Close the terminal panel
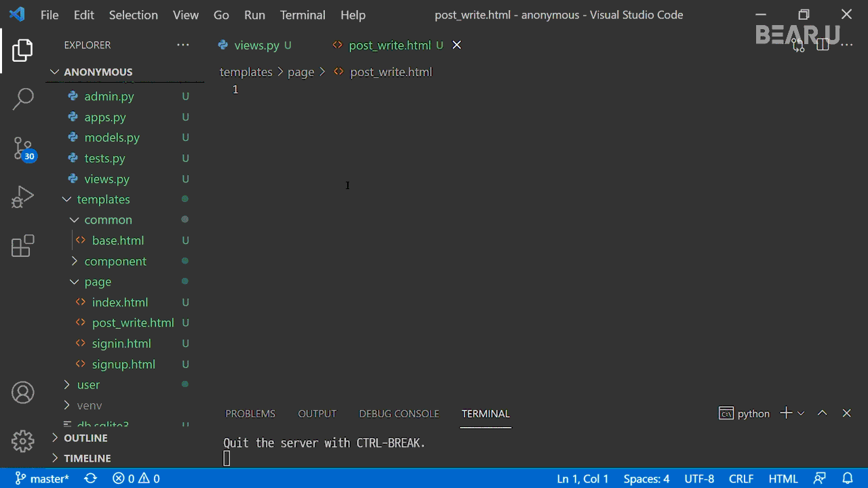The width and height of the screenshot is (868, 488). (x=846, y=413)
